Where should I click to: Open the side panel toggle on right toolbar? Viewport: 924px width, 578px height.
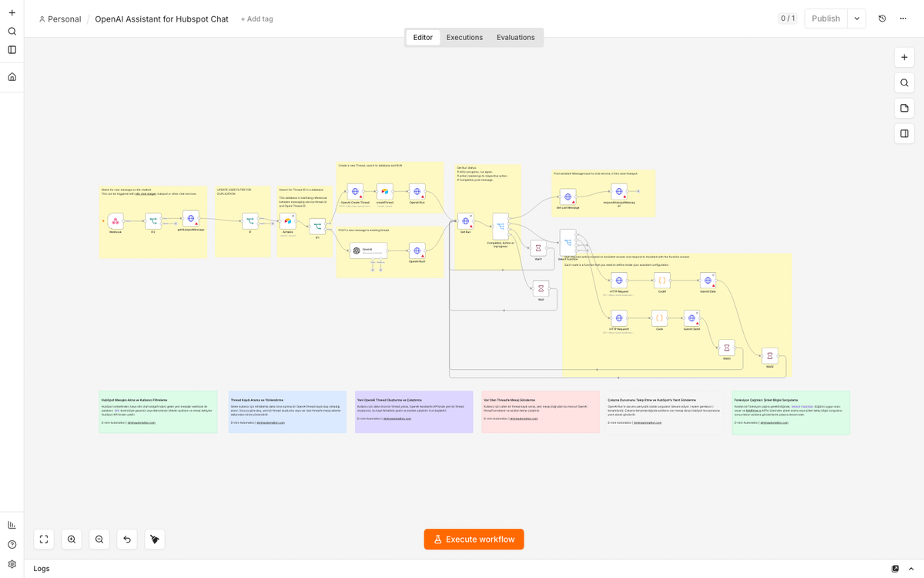[904, 133]
